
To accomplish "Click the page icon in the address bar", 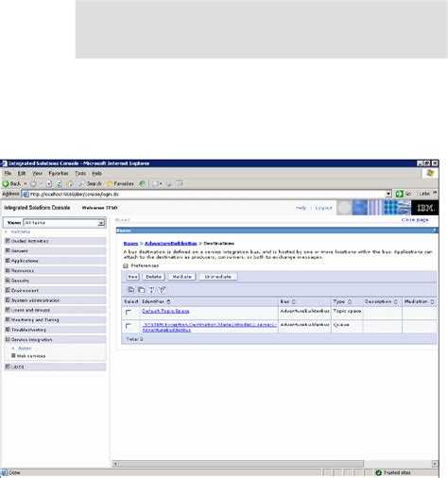I will tap(26, 194).
